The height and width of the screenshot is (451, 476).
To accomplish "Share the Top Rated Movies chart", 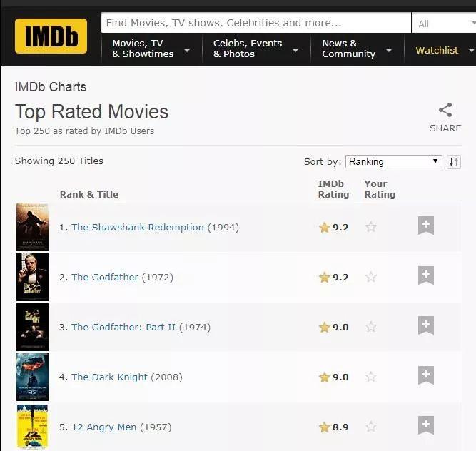I will click(x=445, y=118).
